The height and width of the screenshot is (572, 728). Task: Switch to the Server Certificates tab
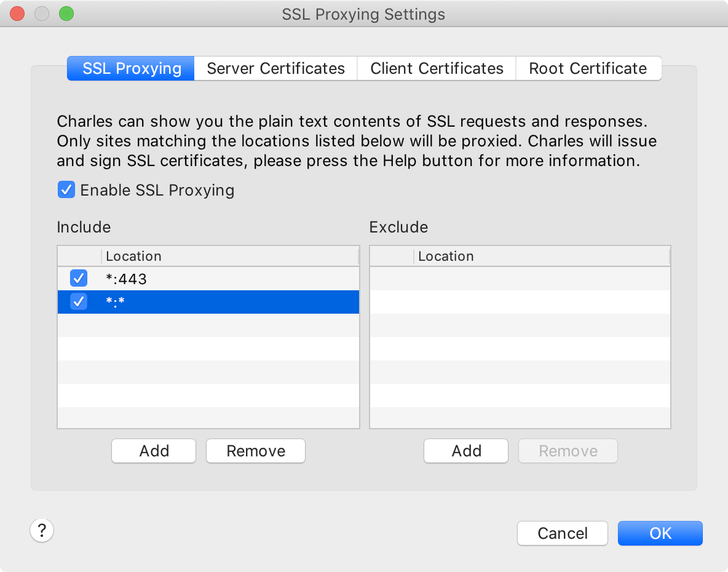click(275, 68)
